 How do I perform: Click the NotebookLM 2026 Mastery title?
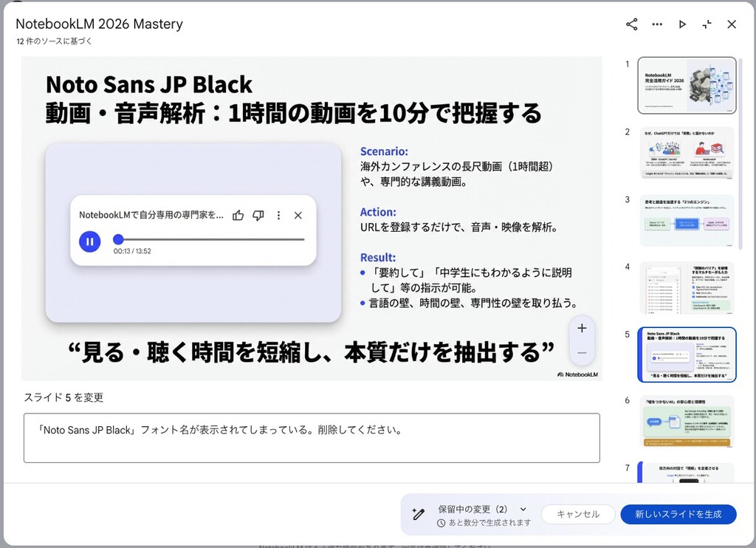tap(100, 24)
